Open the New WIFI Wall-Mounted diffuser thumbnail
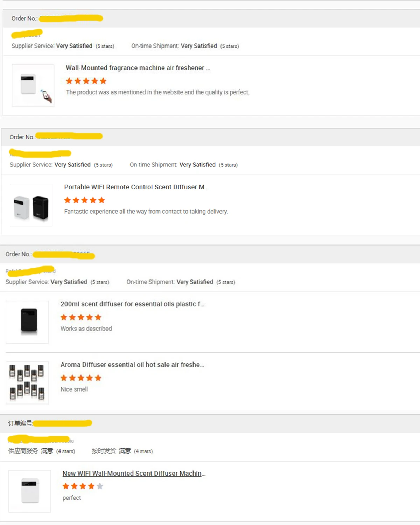 click(x=30, y=491)
